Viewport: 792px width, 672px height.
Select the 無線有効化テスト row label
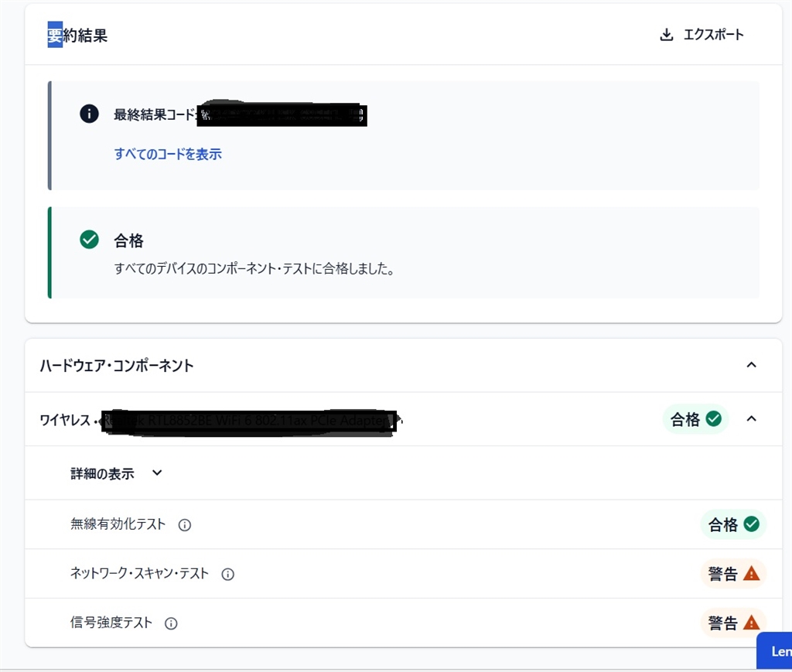[118, 524]
